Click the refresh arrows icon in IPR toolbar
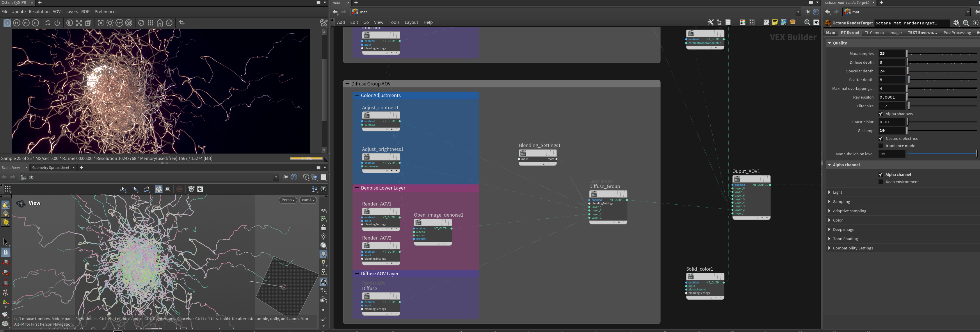 click(47, 23)
